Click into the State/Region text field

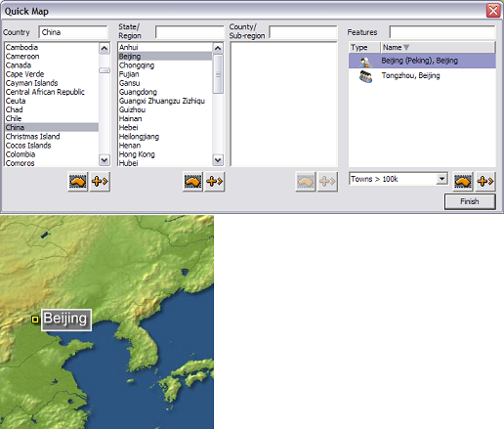click(189, 32)
